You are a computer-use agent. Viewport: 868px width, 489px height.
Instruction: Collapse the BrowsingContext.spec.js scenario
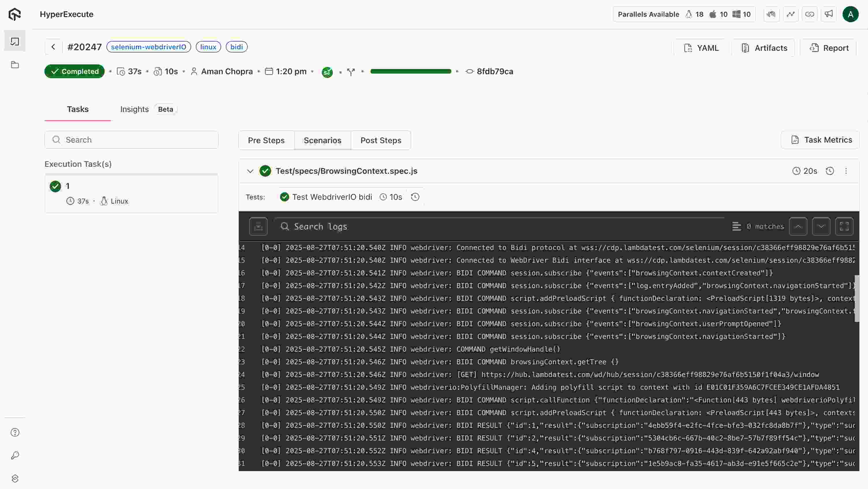pos(250,171)
